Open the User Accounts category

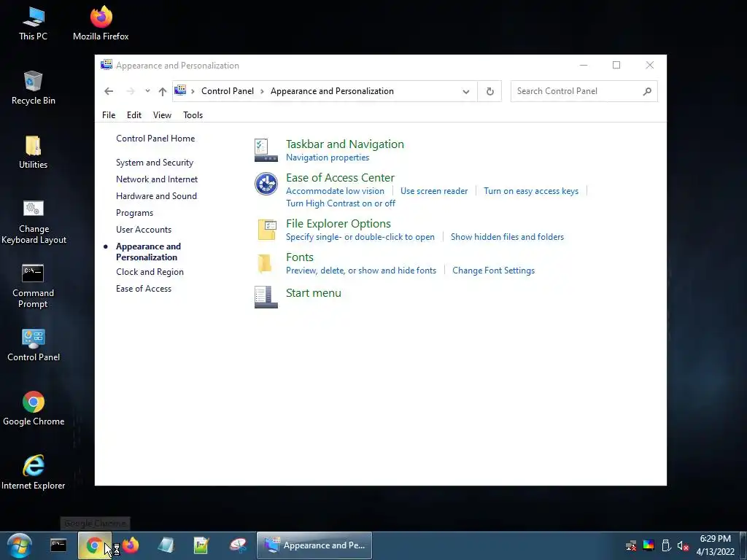click(x=144, y=230)
